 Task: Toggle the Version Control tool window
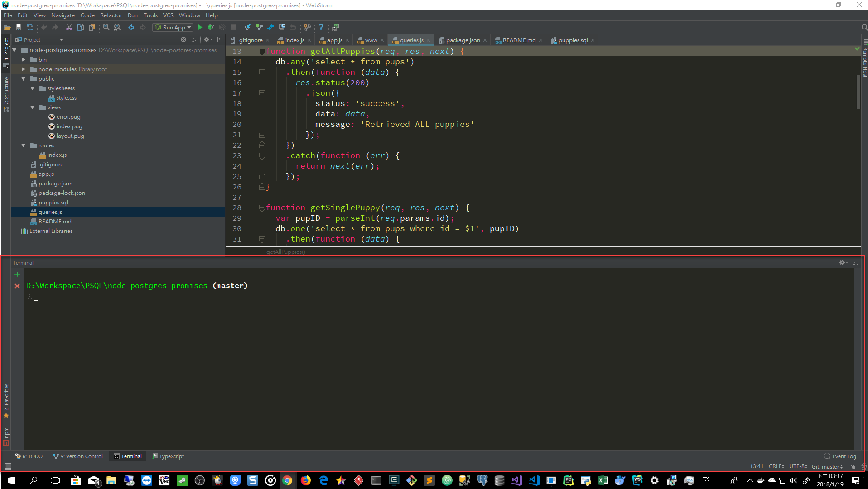(x=77, y=456)
